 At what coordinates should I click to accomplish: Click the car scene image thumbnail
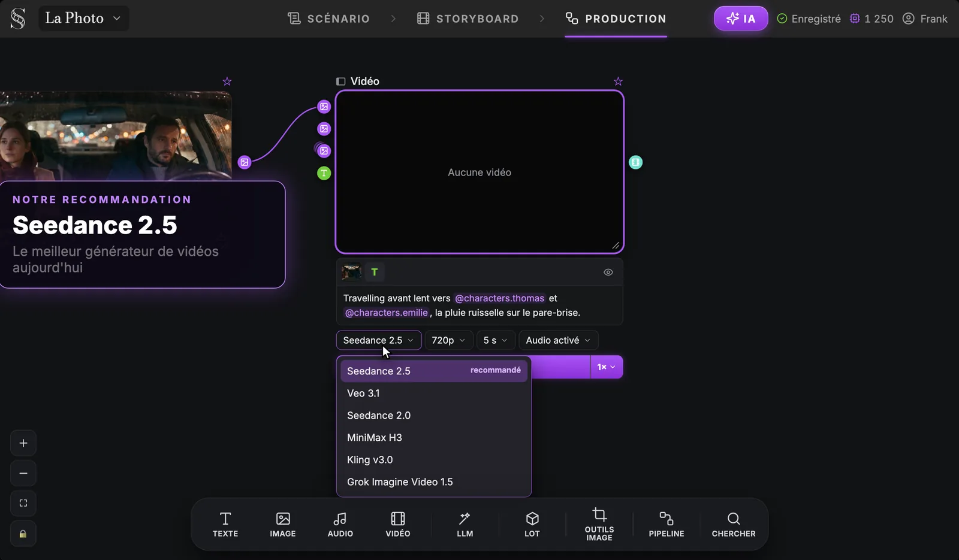tap(116, 136)
